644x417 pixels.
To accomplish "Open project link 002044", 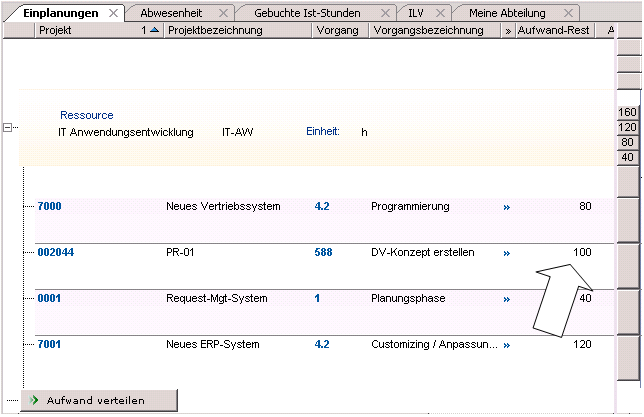I will tap(55, 253).
